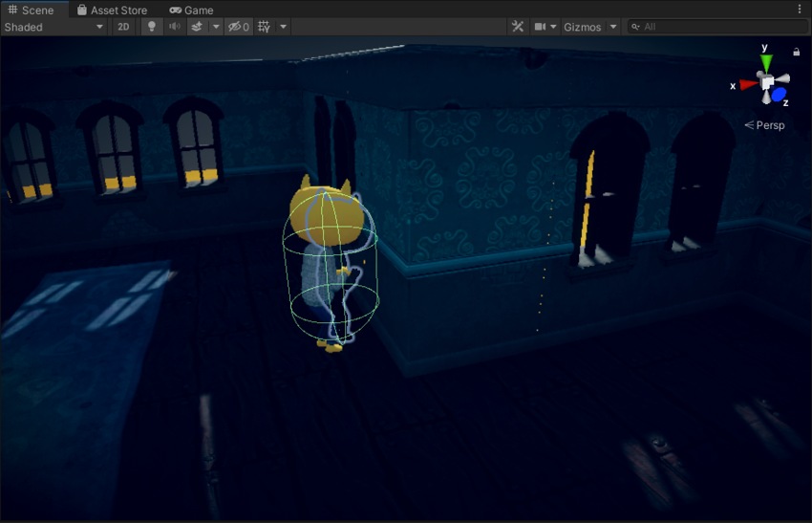
Task: Click the green Y axis gizmo cone
Action: [x=766, y=62]
